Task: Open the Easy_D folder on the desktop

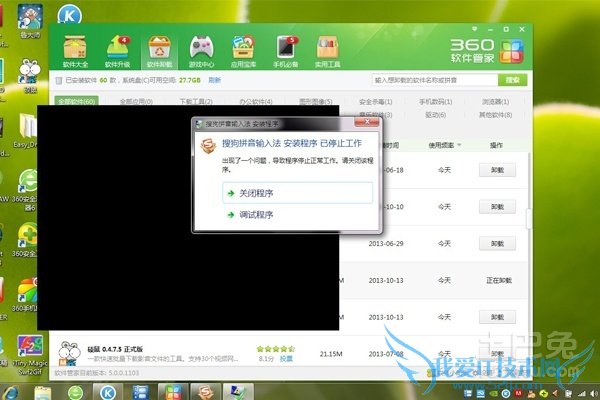Action: click(27, 130)
